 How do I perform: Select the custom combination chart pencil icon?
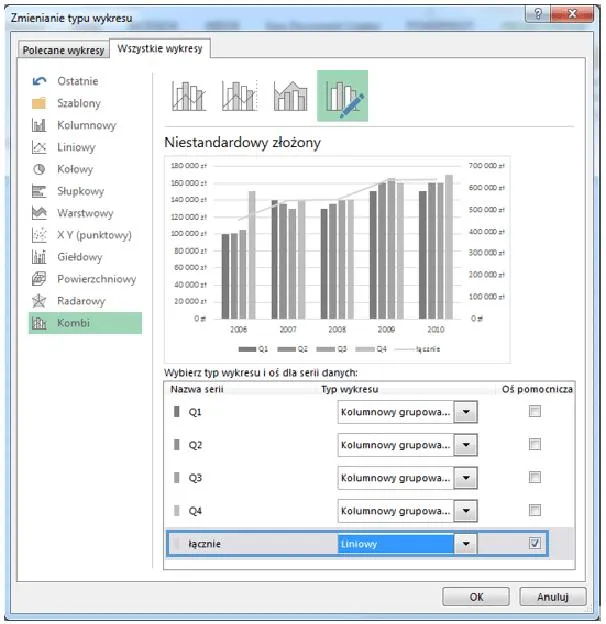pos(342,96)
